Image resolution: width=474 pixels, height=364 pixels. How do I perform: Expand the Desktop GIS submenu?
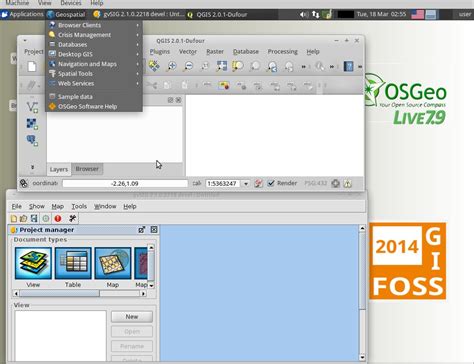click(x=94, y=54)
